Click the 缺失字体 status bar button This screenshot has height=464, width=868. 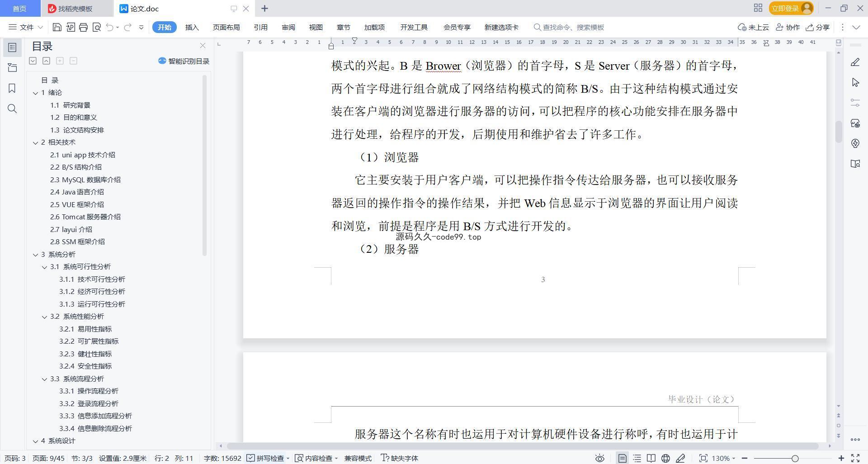pos(400,458)
